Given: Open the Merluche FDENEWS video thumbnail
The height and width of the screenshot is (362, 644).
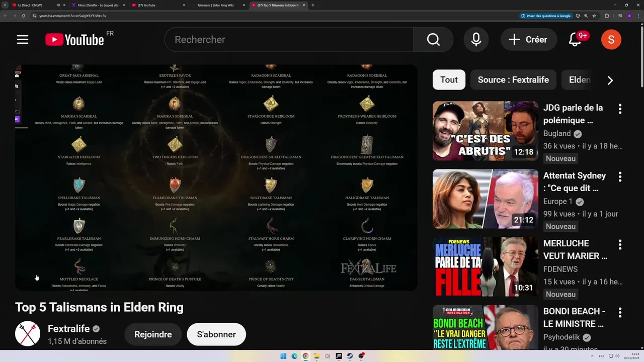Looking at the screenshot, I should [486, 266].
